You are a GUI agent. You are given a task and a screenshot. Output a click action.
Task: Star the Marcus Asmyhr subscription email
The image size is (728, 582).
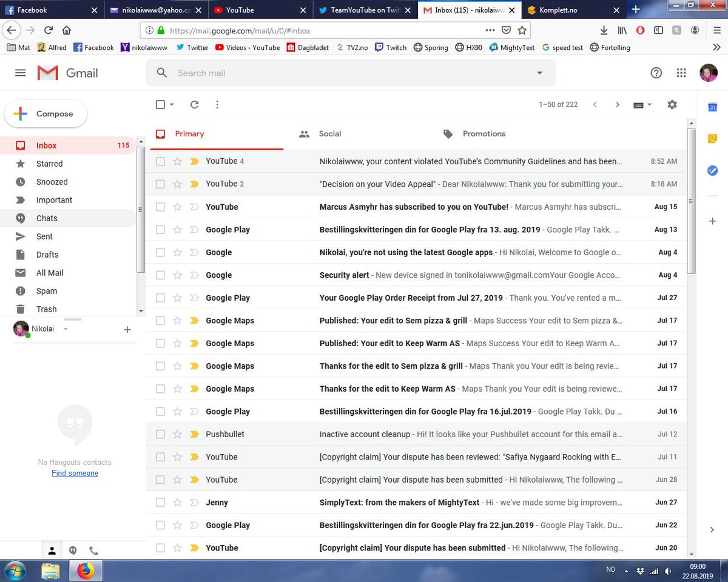pyautogui.click(x=177, y=207)
